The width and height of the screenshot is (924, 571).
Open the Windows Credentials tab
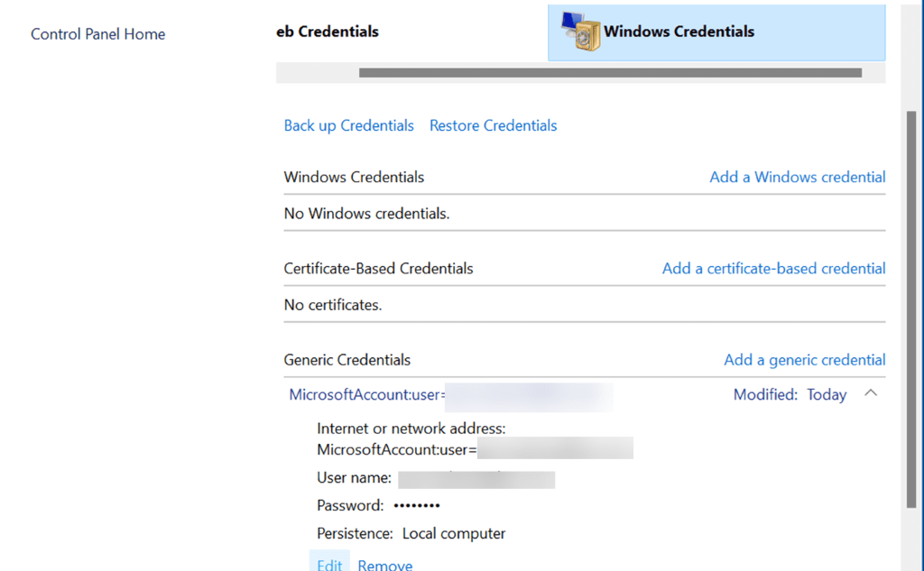[716, 30]
